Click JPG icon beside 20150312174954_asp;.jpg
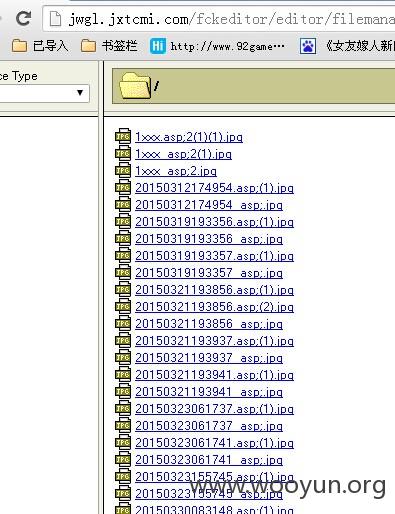395x514 pixels. [x=123, y=204]
